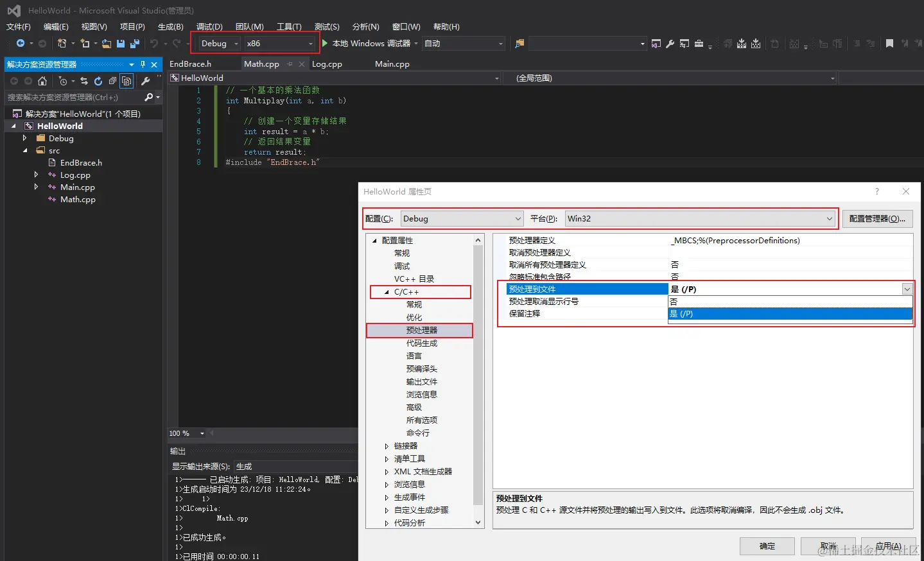This screenshot has width=924, height=561.
Task: Open the 显示输出来源 生成 dropdown
Action: [x=295, y=466]
